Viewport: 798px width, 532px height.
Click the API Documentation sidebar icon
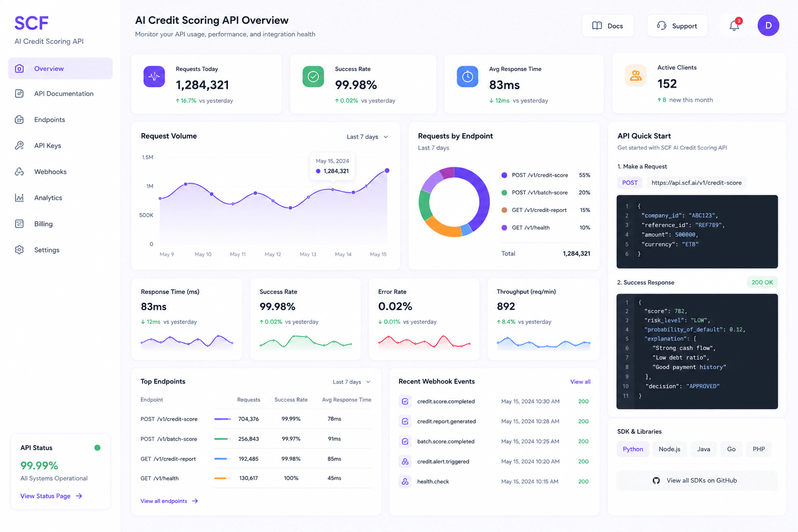[x=19, y=94]
